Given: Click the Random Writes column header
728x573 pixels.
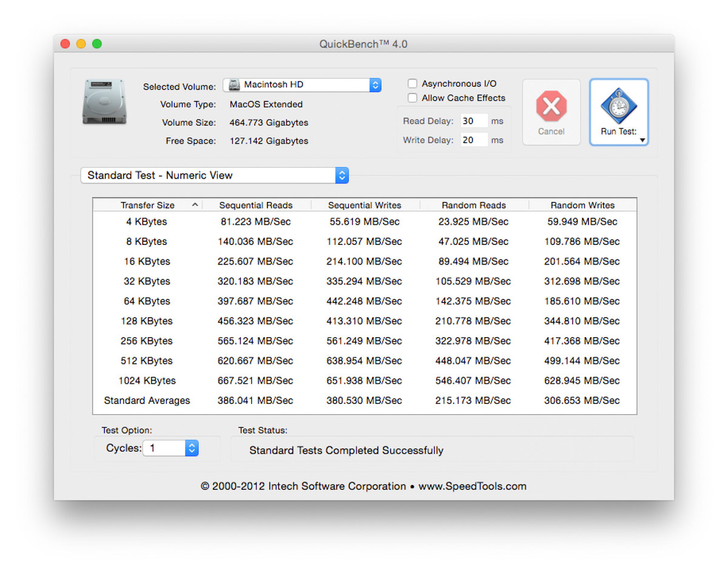Looking at the screenshot, I should pyautogui.click(x=582, y=205).
